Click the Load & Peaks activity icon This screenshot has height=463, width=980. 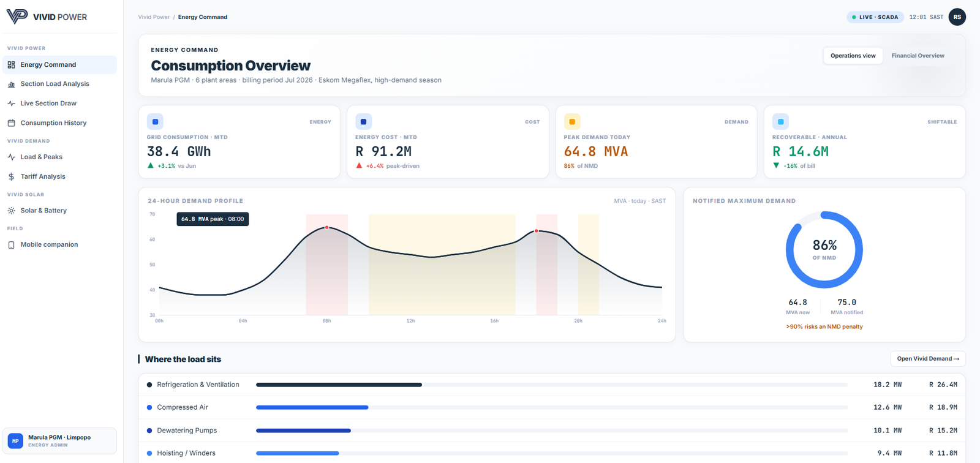(11, 157)
